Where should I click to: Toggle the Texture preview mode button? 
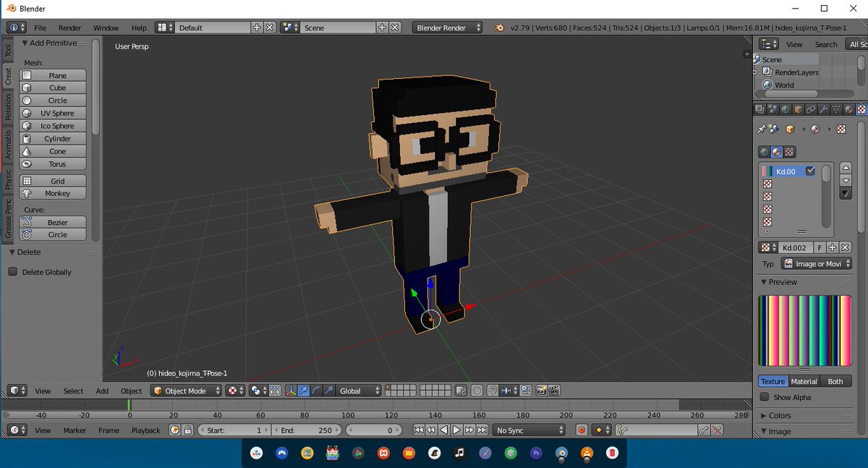coord(773,381)
